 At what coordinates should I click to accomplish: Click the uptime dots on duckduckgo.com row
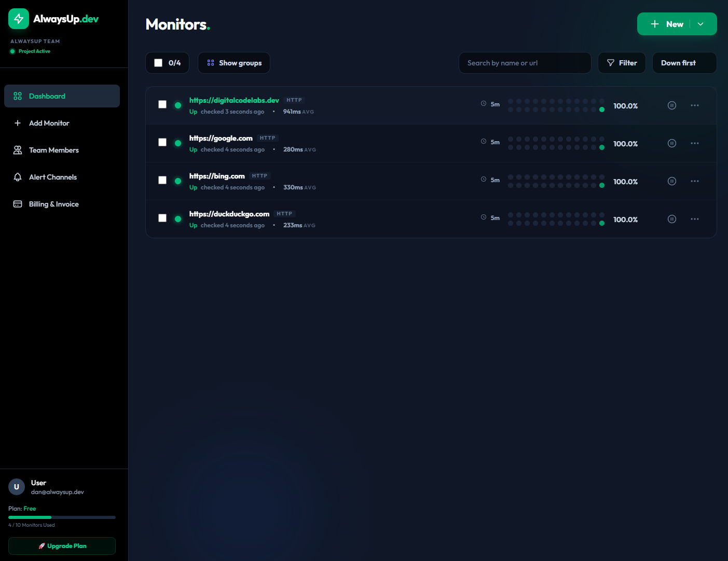tap(556, 219)
